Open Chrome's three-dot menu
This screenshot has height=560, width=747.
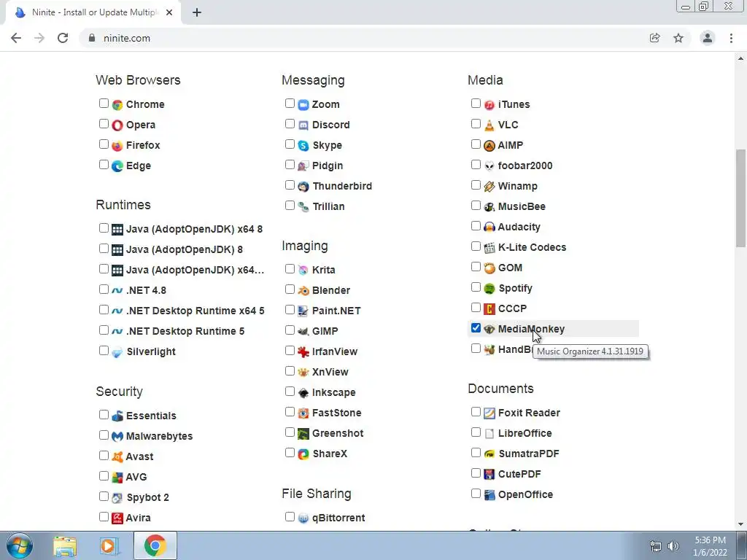(731, 38)
